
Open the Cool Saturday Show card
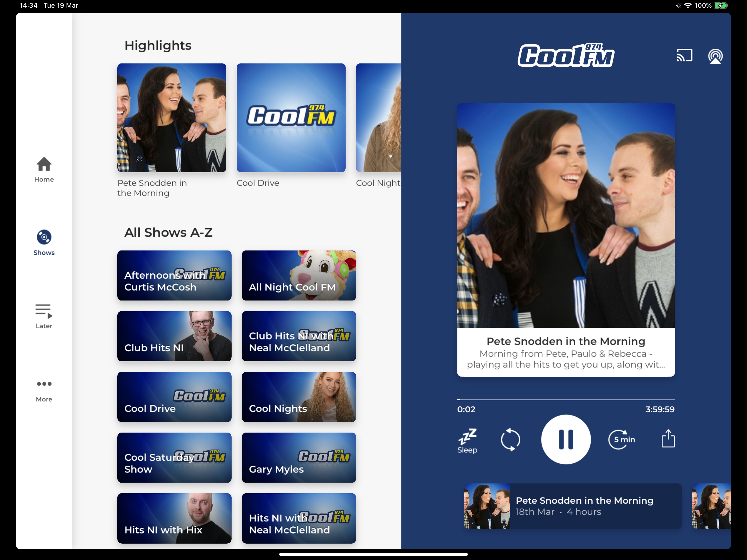(x=174, y=458)
